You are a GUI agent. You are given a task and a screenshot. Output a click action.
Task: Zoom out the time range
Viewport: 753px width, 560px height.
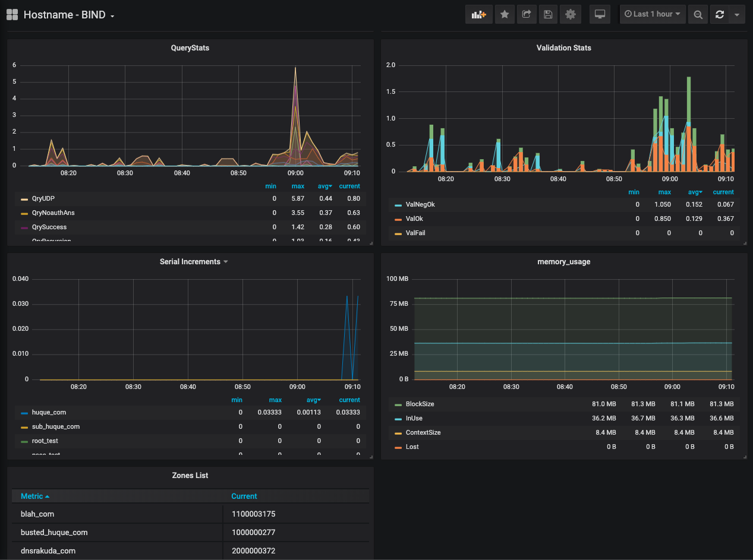pyautogui.click(x=698, y=14)
